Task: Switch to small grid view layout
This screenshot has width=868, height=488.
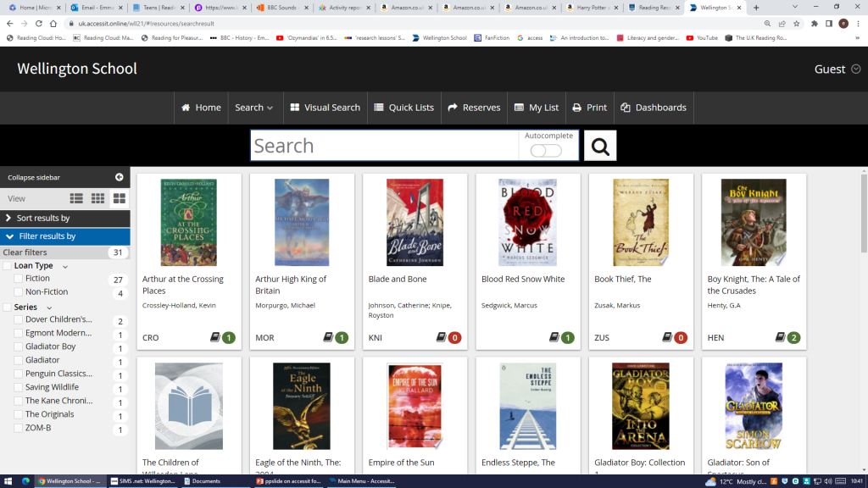Action: tap(98, 198)
